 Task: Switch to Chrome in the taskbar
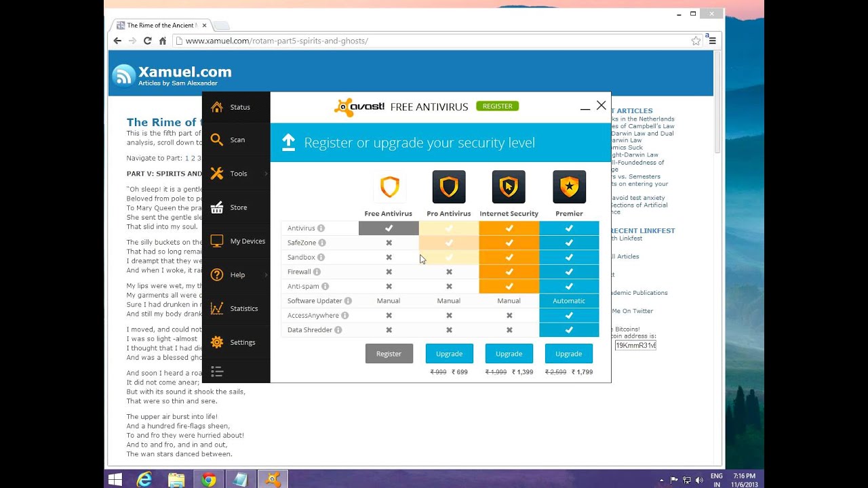click(x=208, y=479)
